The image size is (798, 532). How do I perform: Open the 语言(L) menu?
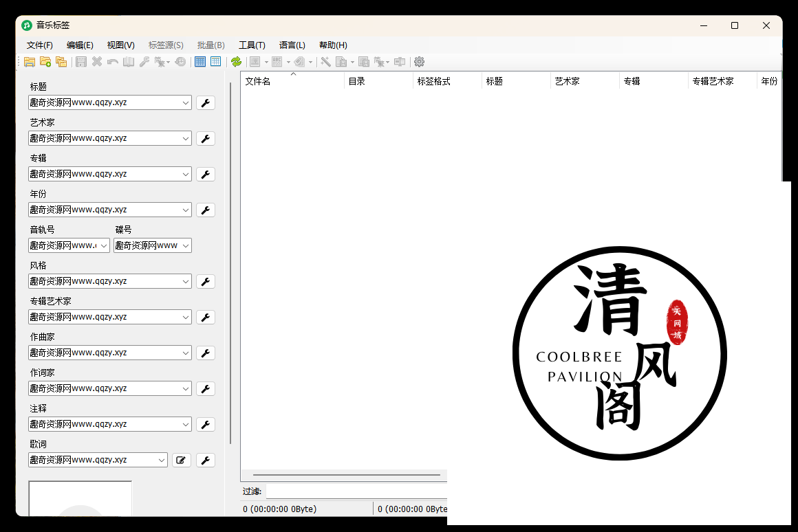(x=292, y=45)
